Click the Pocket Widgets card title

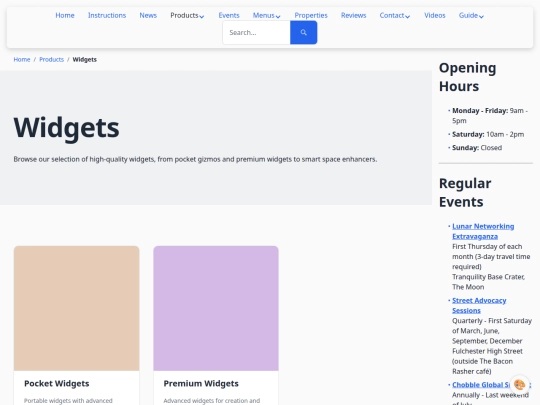click(x=57, y=383)
